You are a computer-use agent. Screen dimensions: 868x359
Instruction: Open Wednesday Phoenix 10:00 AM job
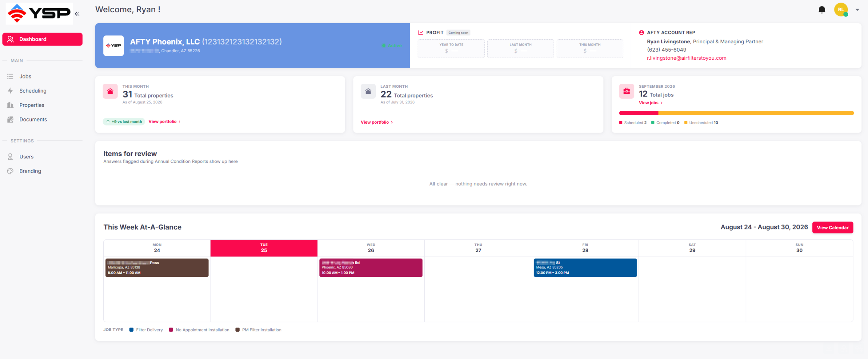point(371,268)
